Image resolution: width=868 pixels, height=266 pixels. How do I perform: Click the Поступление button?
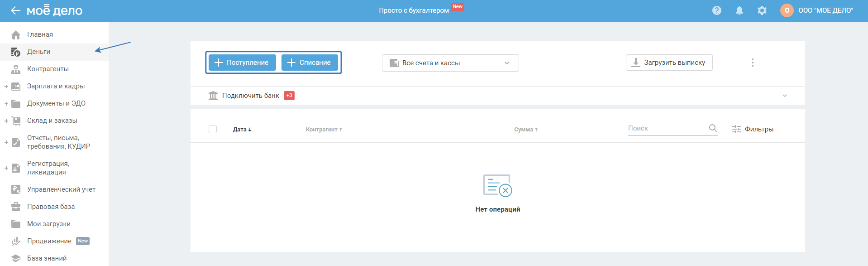pos(242,63)
